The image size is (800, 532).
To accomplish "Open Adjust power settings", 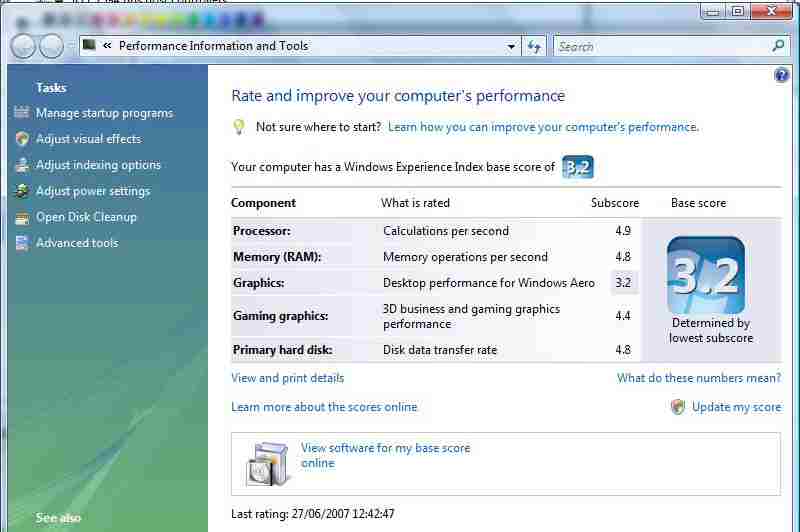I will 93,191.
